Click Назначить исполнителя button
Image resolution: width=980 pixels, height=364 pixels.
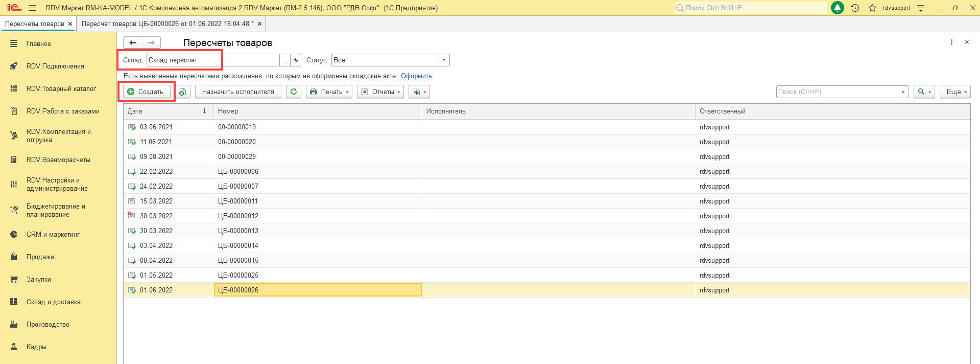point(238,92)
